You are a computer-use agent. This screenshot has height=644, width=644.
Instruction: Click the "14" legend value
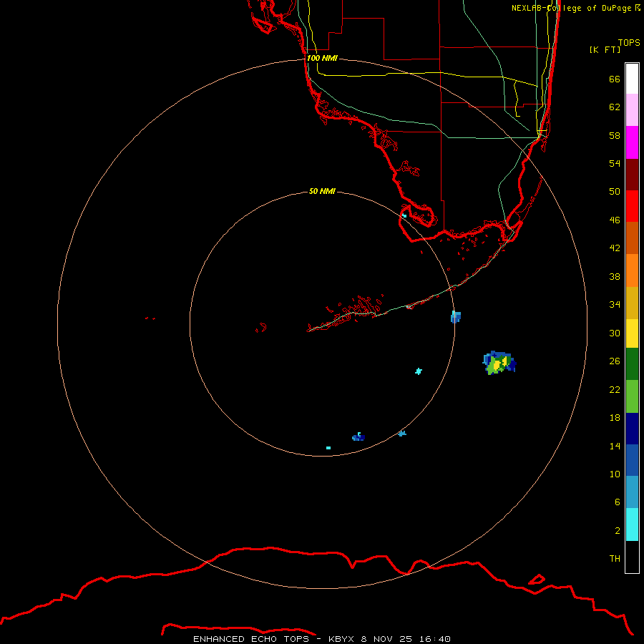tap(615, 446)
